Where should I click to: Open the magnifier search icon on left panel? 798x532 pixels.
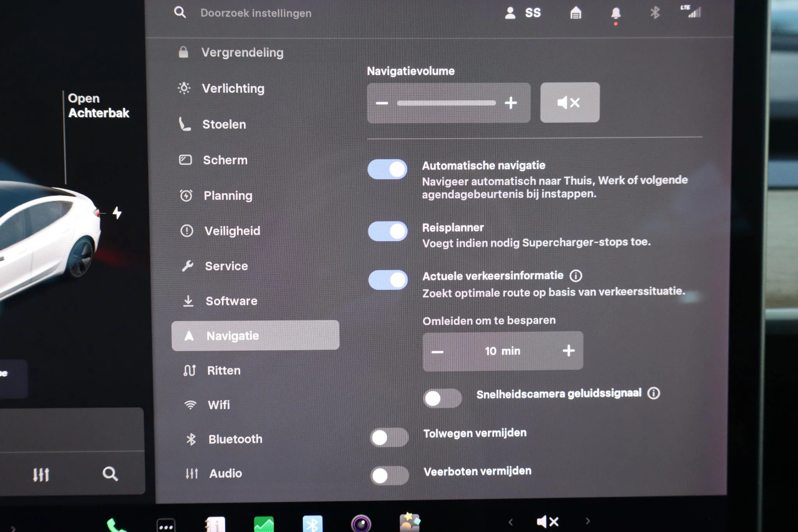(x=110, y=474)
